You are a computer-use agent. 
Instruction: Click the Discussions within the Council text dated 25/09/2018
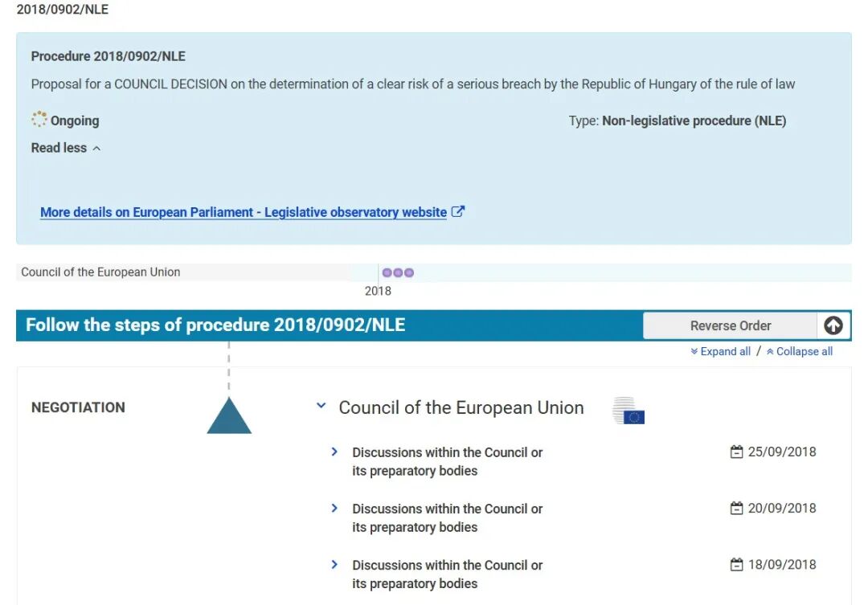tap(448, 462)
